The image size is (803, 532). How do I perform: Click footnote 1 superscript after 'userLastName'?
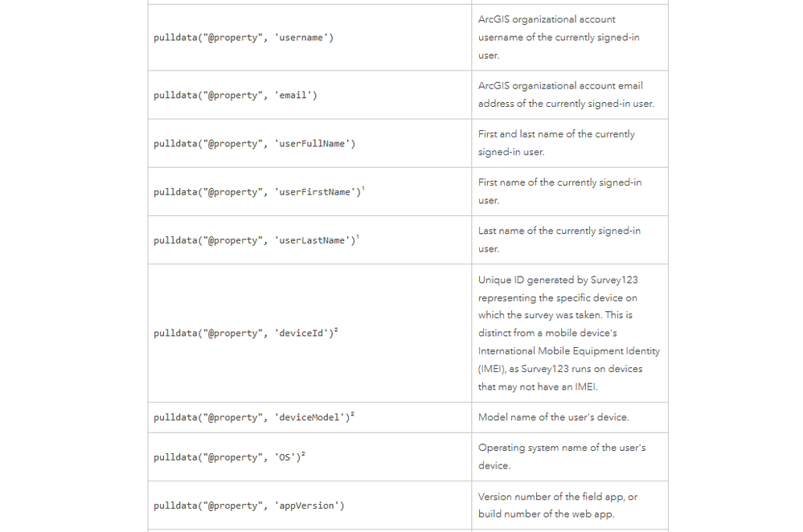tap(358, 237)
